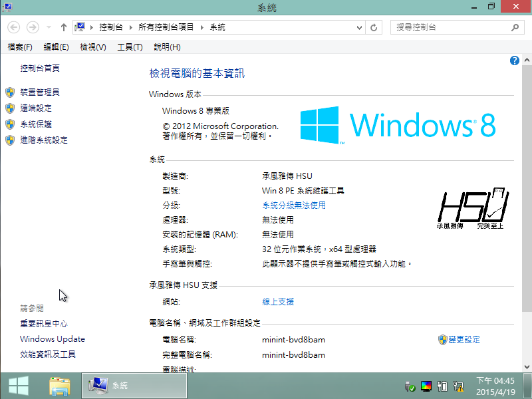Screen dimensions: 532x399
Task: Open Windows Update link
Action: tap(53, 338)
